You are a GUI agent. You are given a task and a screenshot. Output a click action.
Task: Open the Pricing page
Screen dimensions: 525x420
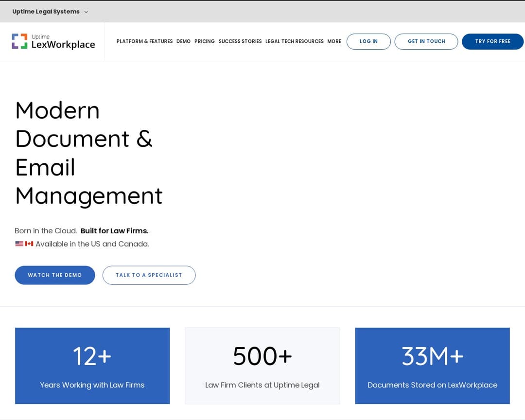[x=205, y=41]
